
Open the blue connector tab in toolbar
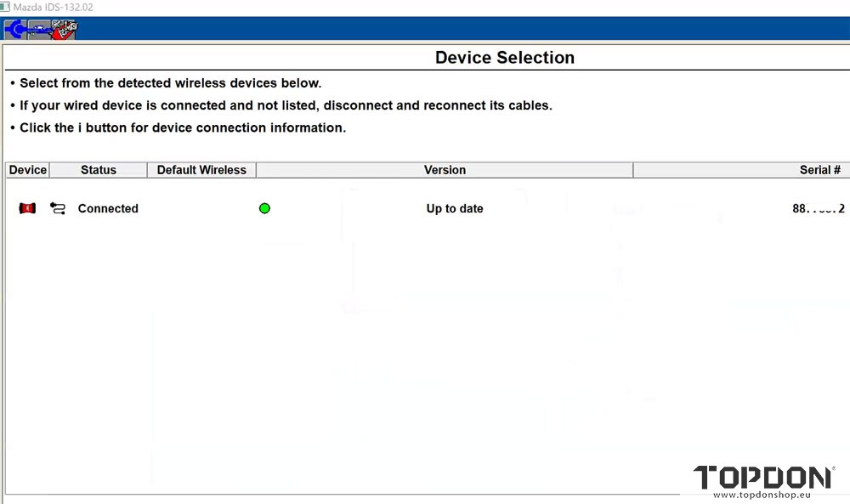[15, 29]
